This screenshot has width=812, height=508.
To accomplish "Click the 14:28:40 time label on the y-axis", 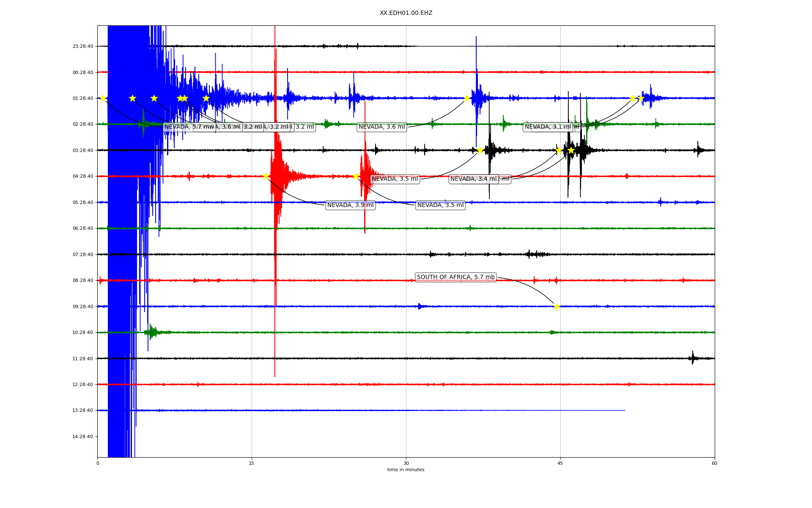I will 83,436.
